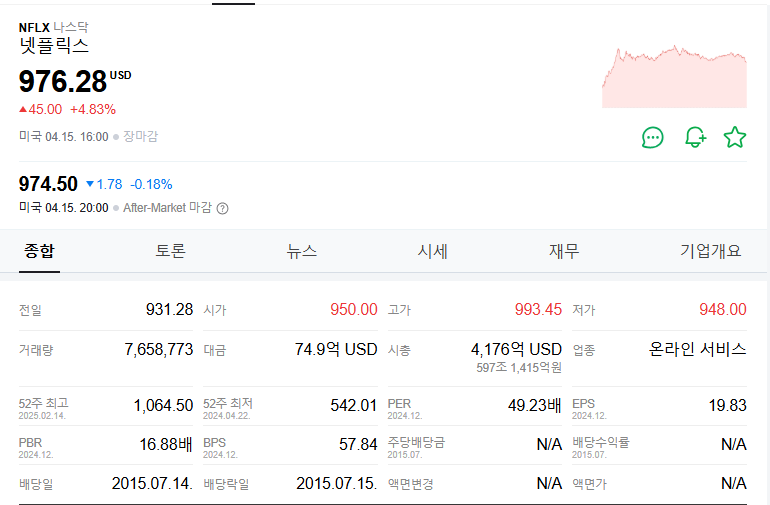The height and width of the screenshot is (505, 770).
Task: Click the after-market price 974.50
Action: click(x=48, y=184)
